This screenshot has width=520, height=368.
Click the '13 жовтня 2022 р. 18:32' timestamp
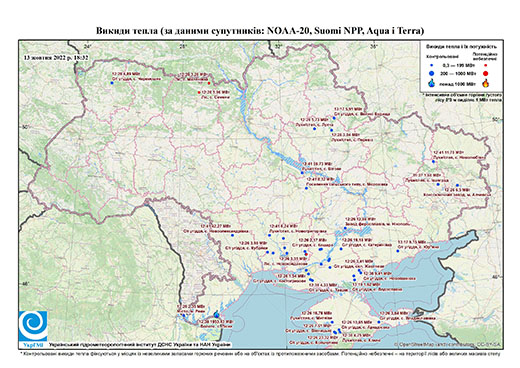click(56, 57)
